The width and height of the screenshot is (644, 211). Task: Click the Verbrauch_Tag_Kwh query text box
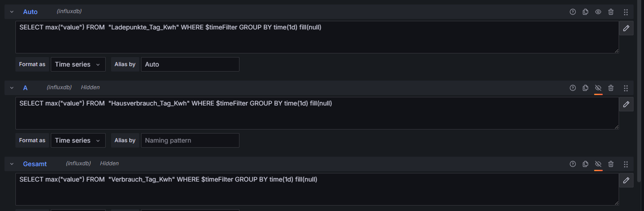317,189
